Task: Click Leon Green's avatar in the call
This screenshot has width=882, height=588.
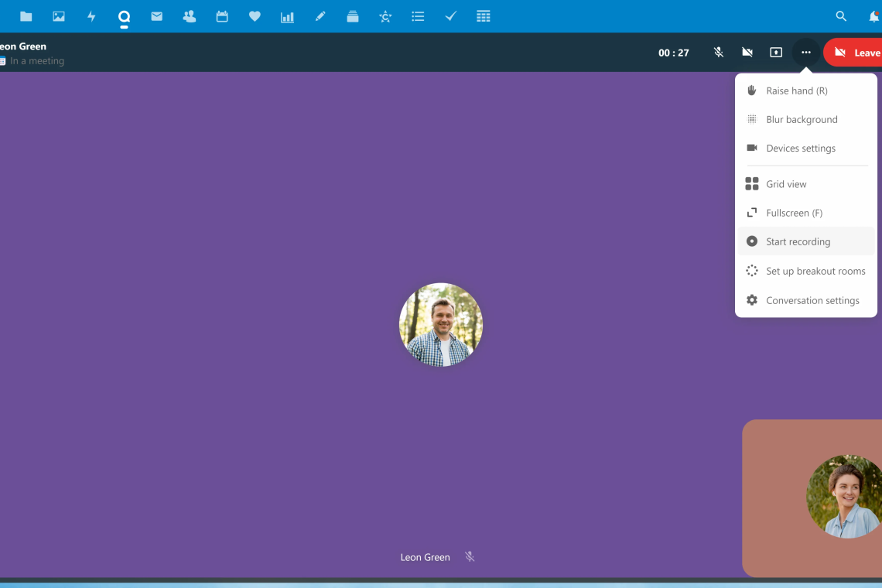Action: coord(441,325)
